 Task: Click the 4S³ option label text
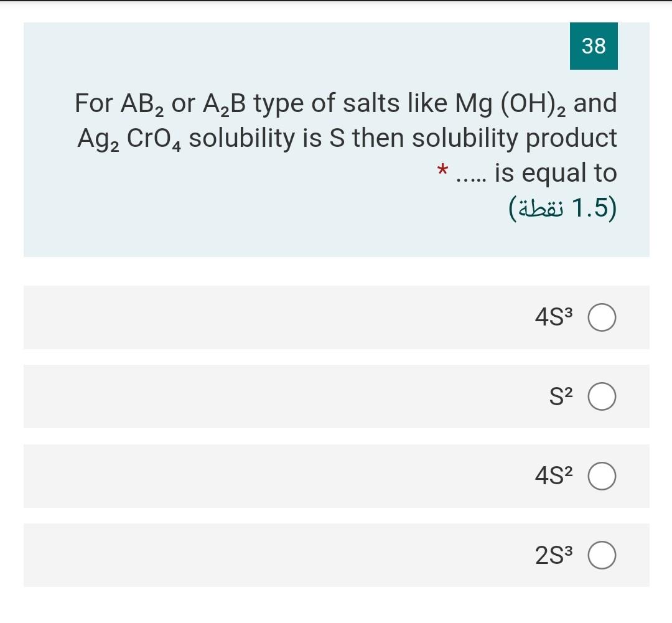[x=554, y=317]
